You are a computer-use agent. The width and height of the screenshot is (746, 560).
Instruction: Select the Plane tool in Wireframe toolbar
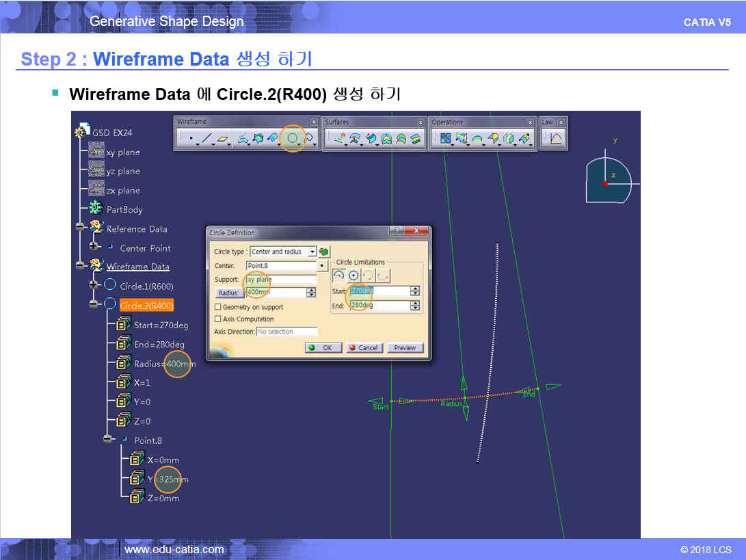(223, 139)
